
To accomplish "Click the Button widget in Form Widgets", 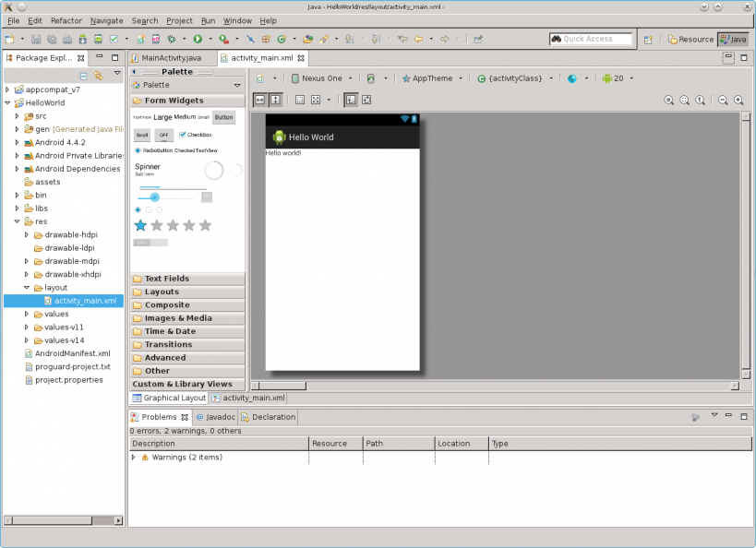I will 223,117.
